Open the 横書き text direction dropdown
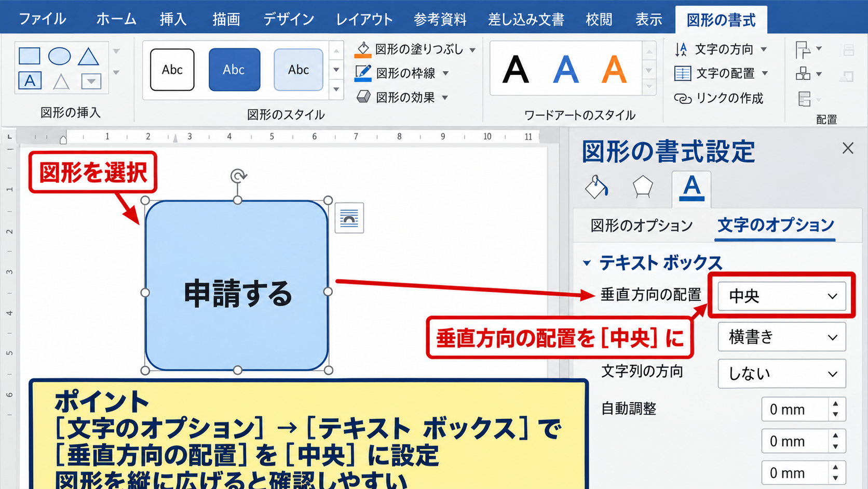The image size is (868, 489). point(781,337)
